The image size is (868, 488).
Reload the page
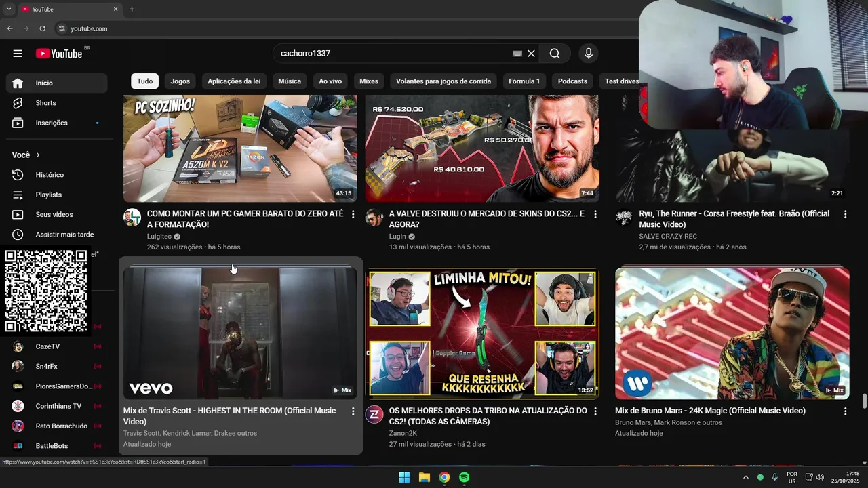[42, 28]
